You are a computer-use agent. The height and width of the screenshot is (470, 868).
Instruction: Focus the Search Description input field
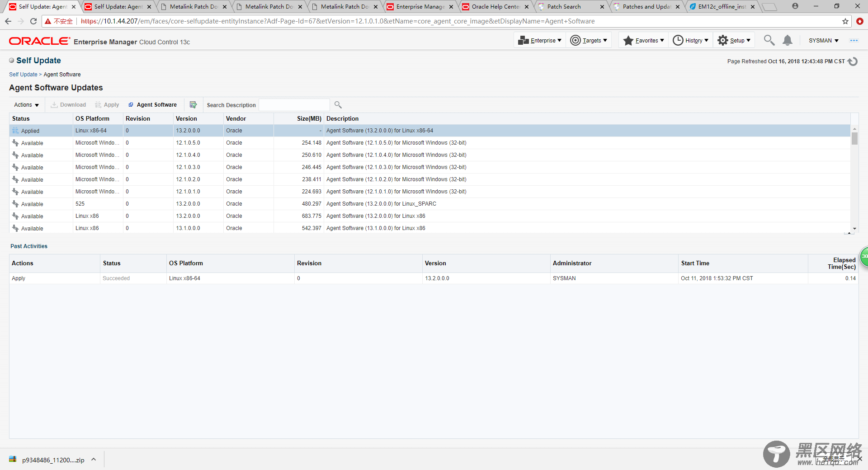tap(294, 105)
